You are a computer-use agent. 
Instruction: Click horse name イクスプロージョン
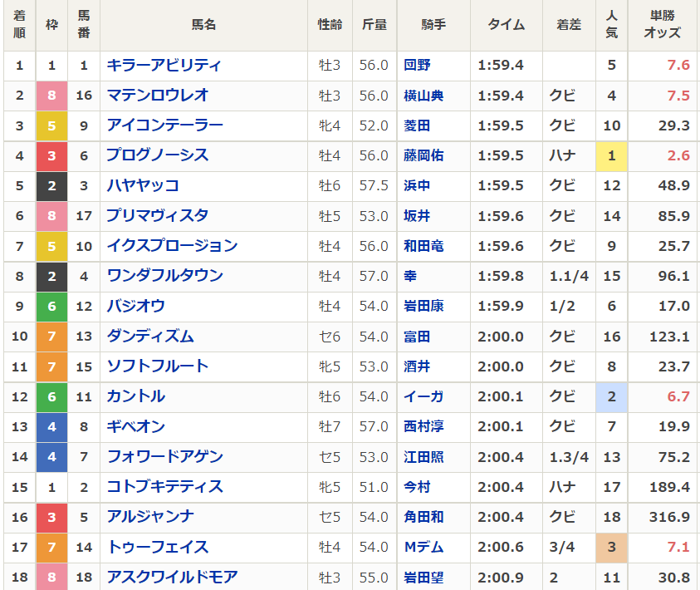pos(173,246)
